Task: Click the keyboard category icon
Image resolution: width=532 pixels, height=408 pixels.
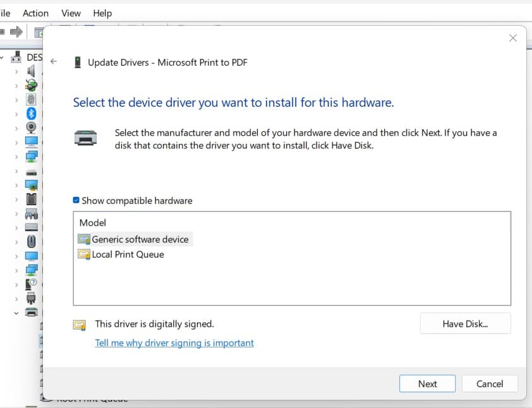Action: tap(31, 227)
